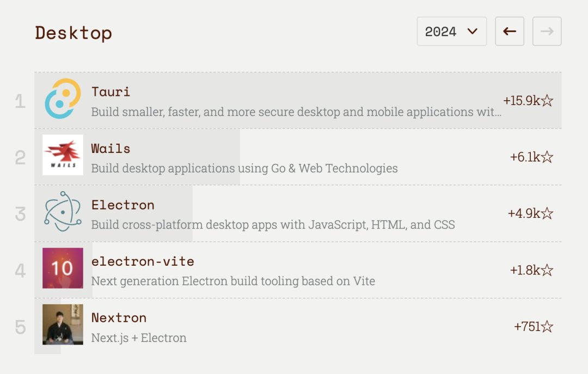Click the star icon beside +1.8k
This screenshot has height=374, width=588.
point(547,270)
